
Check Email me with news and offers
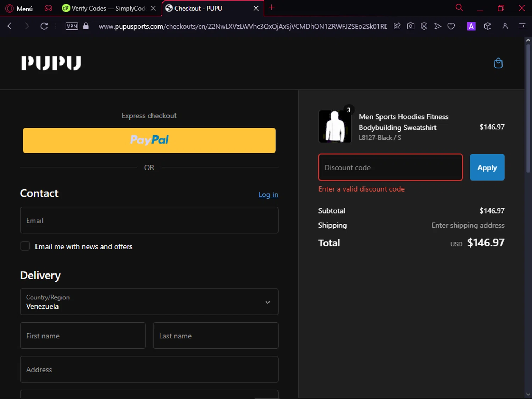(25, 246)
